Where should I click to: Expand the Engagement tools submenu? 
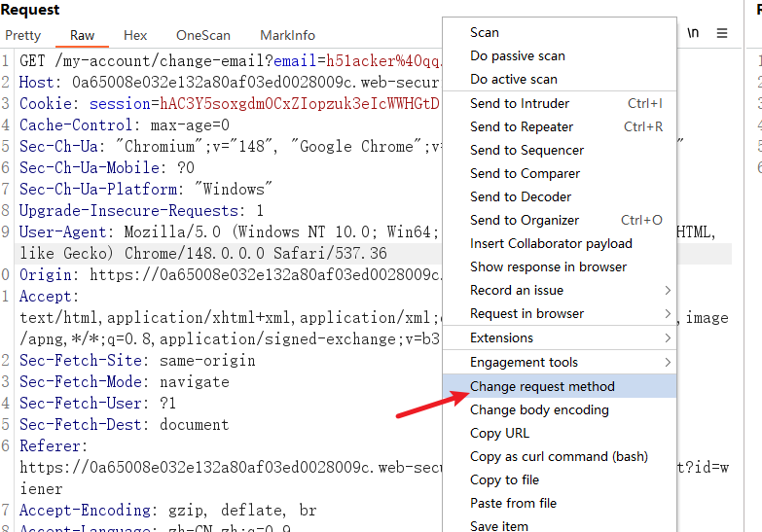pos(560,362)
